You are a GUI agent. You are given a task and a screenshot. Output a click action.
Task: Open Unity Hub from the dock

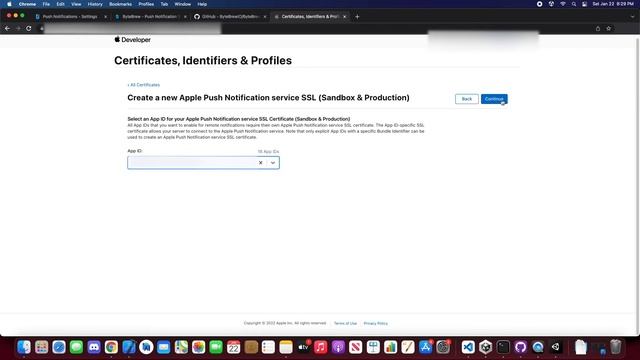point(486,347)
